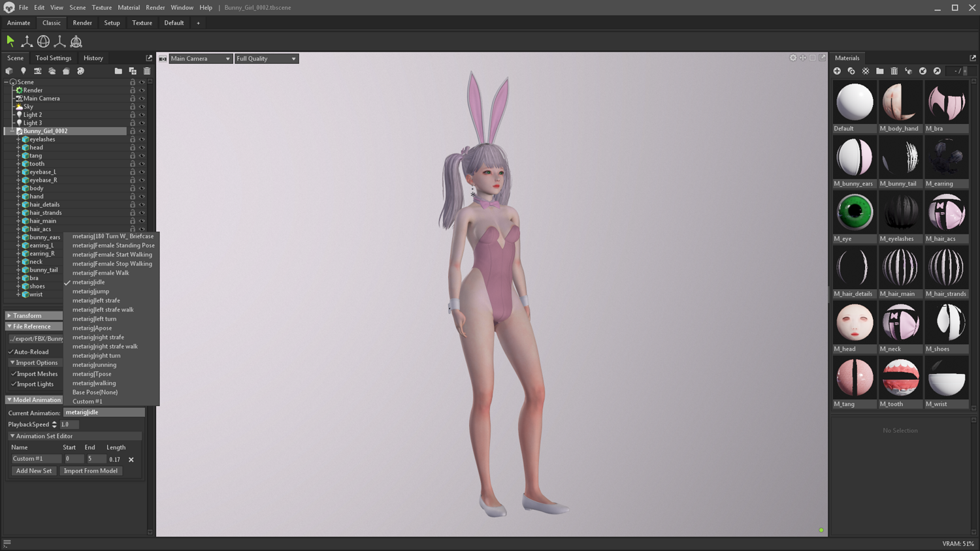Duplicate selected scene object

pyautogui.click(x=133, y=71)
